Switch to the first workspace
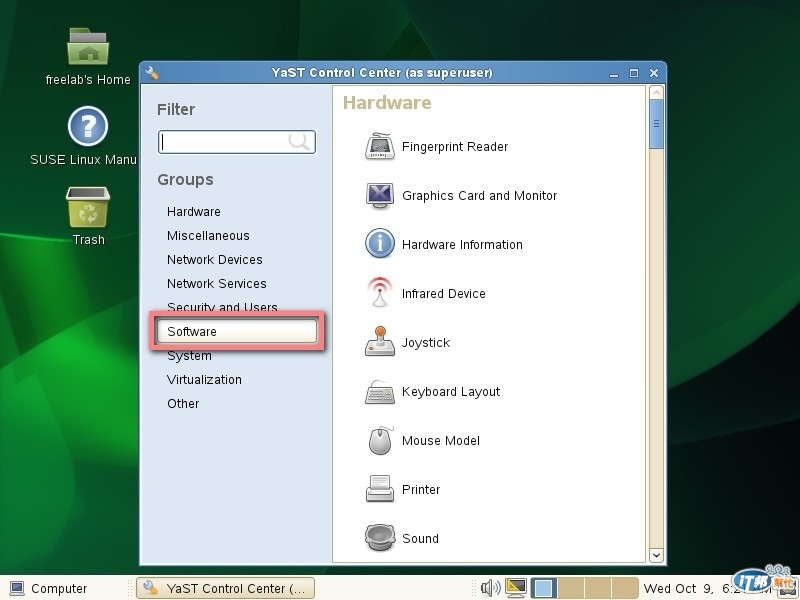The width and height of the screenshot is (800, 600). click(544, 588)
